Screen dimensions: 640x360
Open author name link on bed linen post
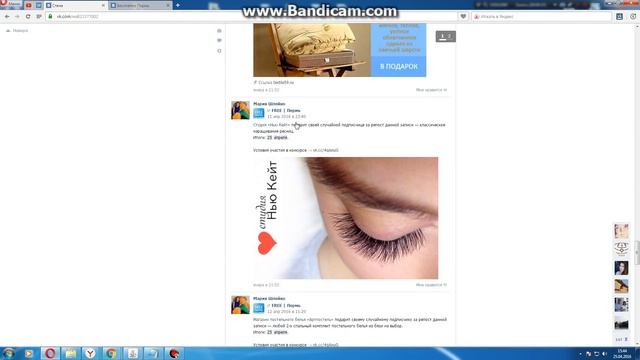269,299
